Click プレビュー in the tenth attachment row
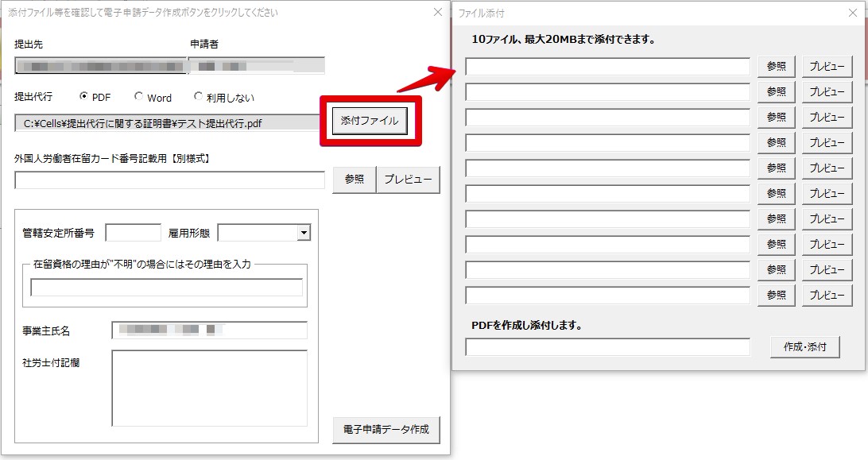868x460 pixels. (827, 296)
